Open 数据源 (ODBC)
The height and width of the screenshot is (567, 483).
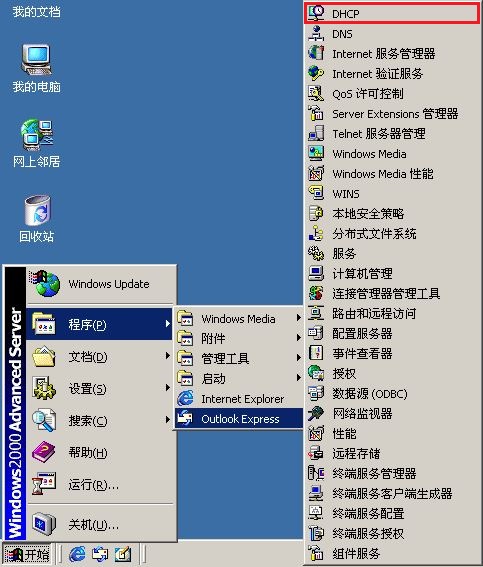click(392, 393)
